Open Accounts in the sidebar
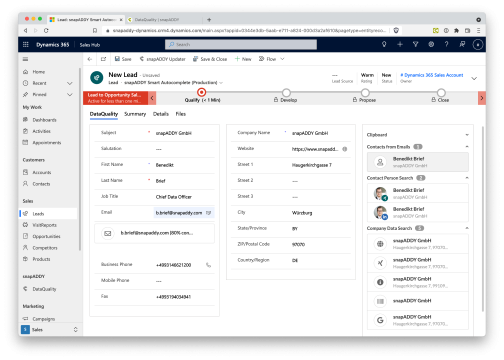504x360 pixels. (x=42, y=172)
